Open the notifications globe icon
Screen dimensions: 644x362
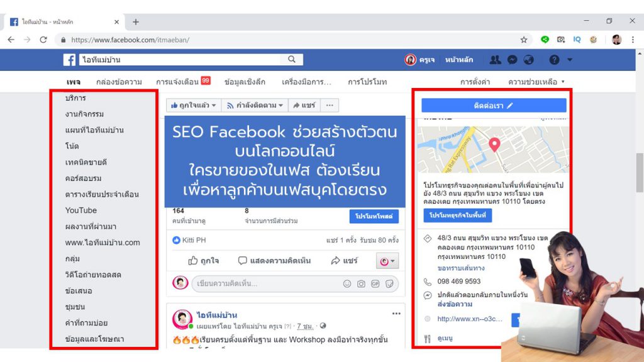point(528,60)
